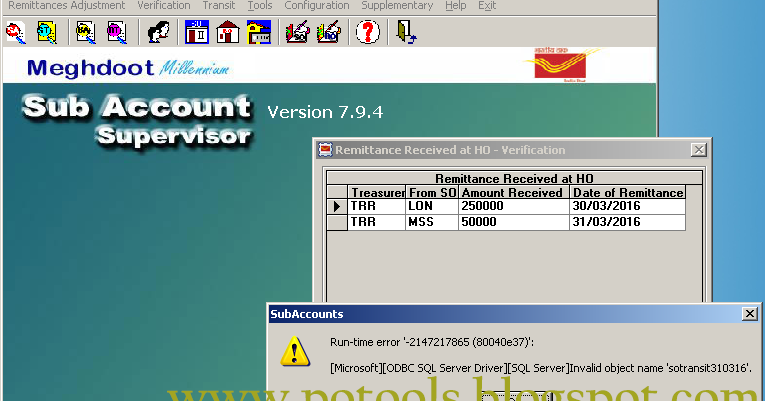The width and height of the screenshot is (765, 401).
Task: Click the yellow BA magnifier toolbar icon
Action: tap(85, 32)
